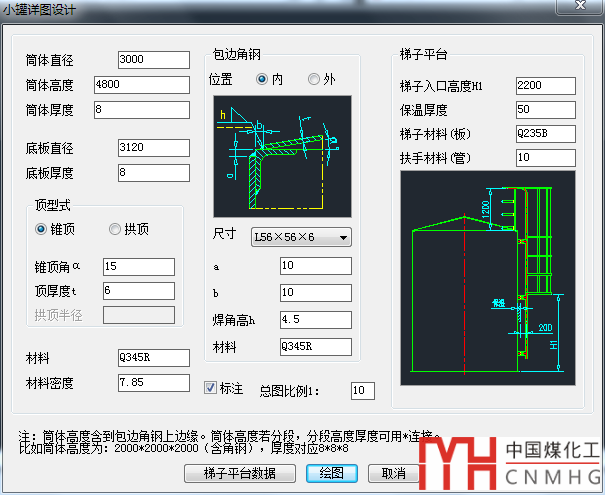605x495 pixels.
Task: Toggle the 标注 checkbox
Action: 211,387
